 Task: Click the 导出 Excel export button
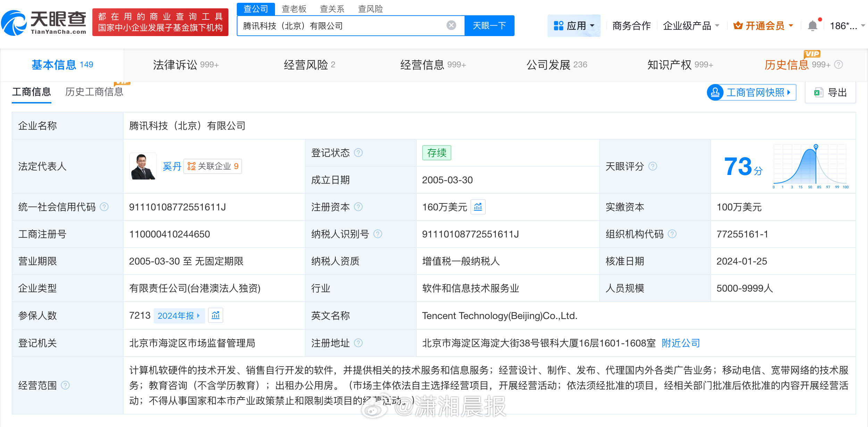(x=831, y=92)
